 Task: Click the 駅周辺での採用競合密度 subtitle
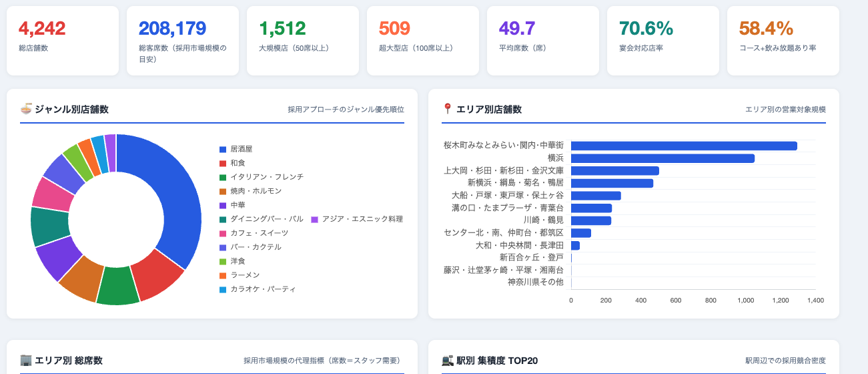(786, 361)
